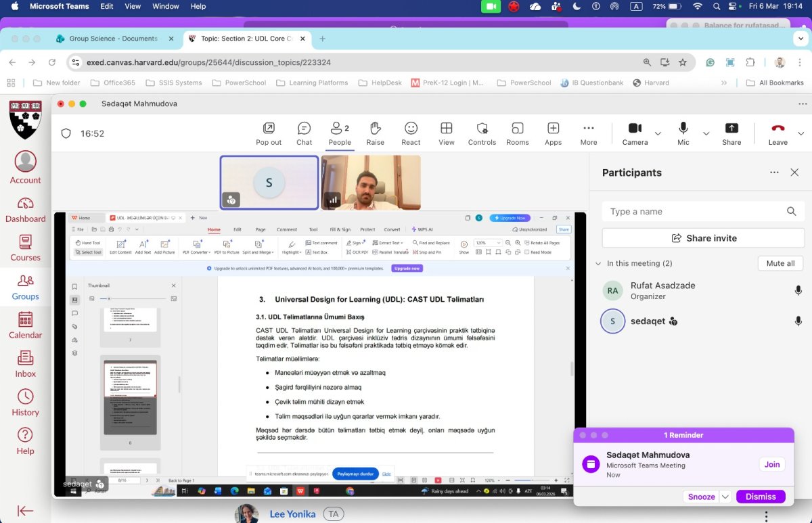Leave the Teams meeting
The width and height of the screenshot is (812, 523).
click(x=778, y=133)
